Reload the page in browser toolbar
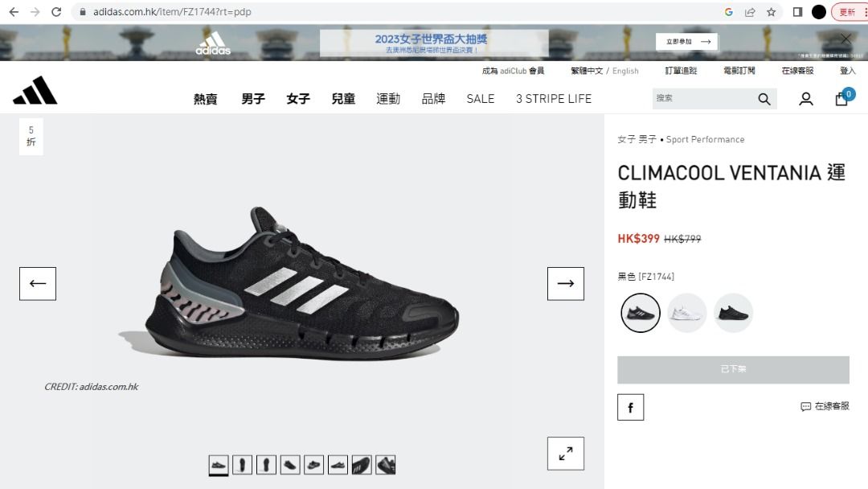The height and width of the screenshot is (489, 868). [56, 11]
